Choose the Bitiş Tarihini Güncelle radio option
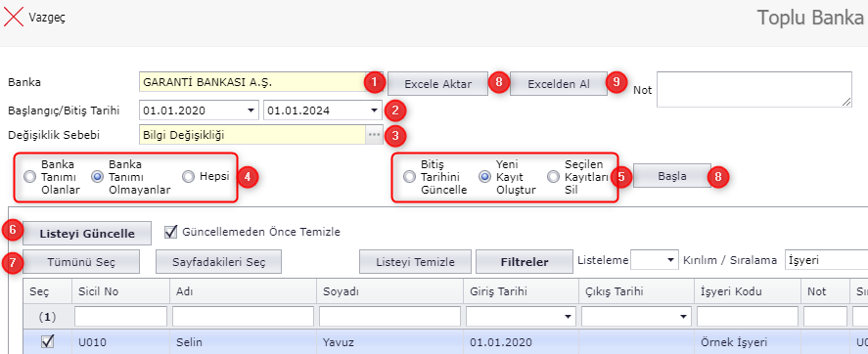 click(x=409, y=177)
